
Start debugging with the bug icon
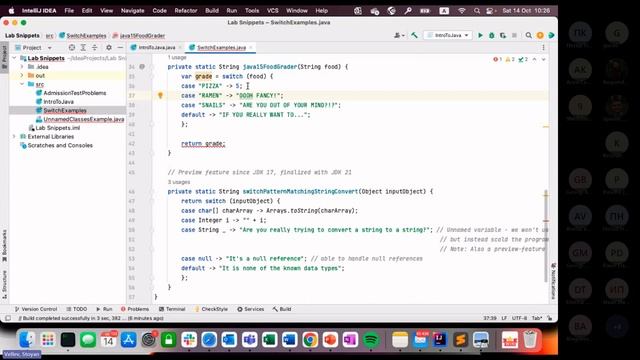[491, 36]
